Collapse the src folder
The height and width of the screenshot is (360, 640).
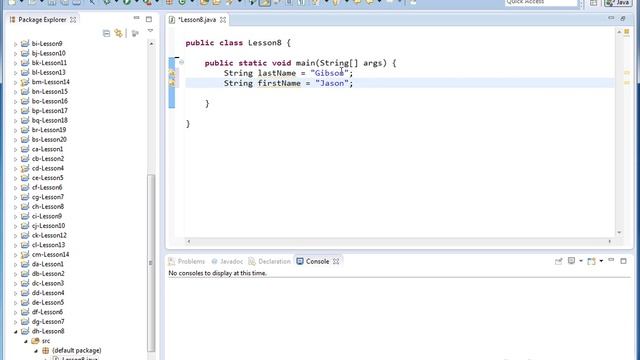point(26,341)
